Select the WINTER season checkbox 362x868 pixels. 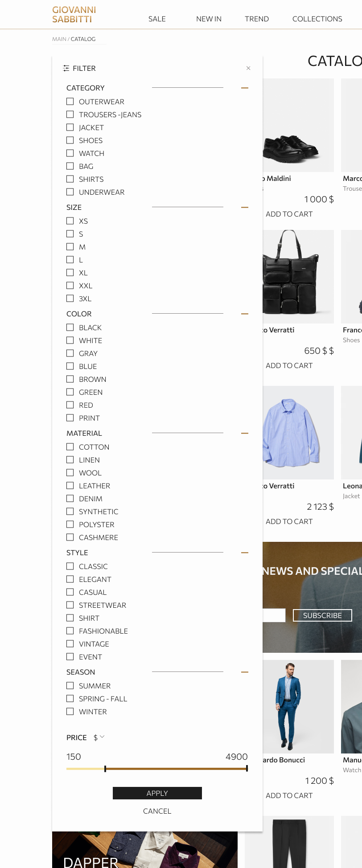(x=70, y=712)
